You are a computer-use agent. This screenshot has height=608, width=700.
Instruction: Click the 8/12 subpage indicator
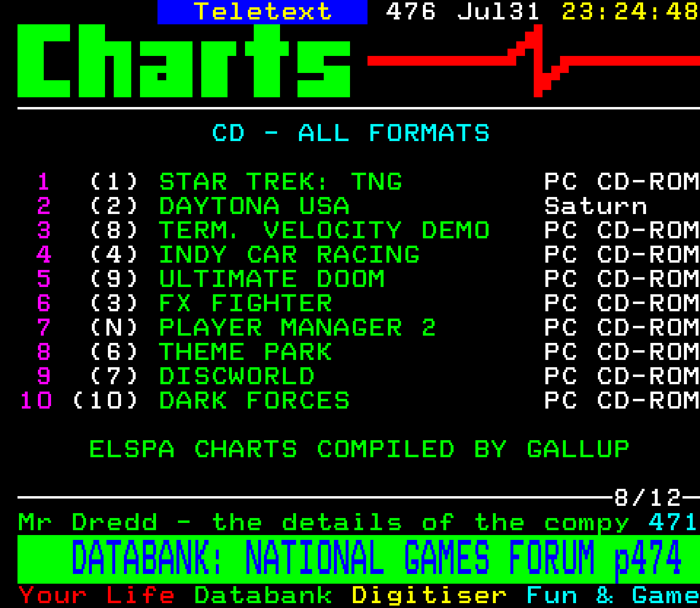coord(647,498)
